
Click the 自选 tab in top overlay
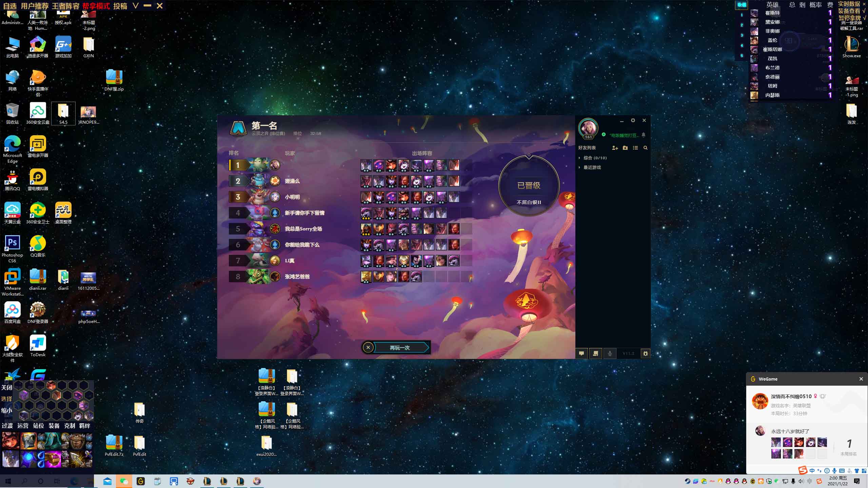(x=9, y=6)
